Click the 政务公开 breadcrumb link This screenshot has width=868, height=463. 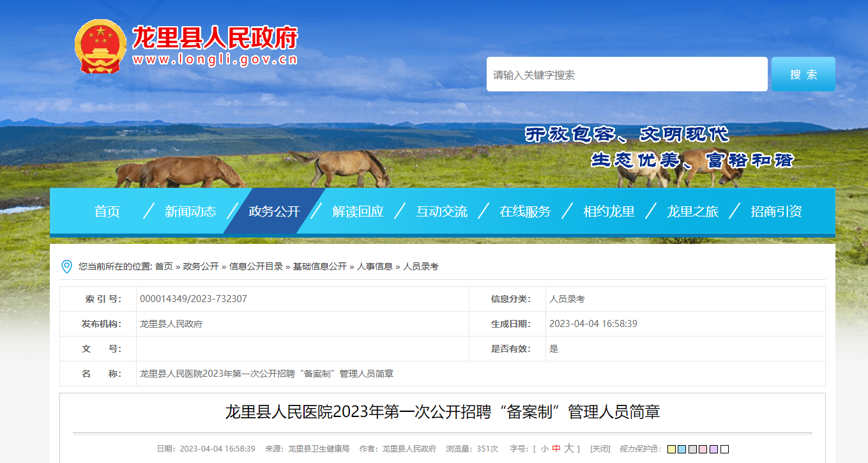click(x=201, y=266)
